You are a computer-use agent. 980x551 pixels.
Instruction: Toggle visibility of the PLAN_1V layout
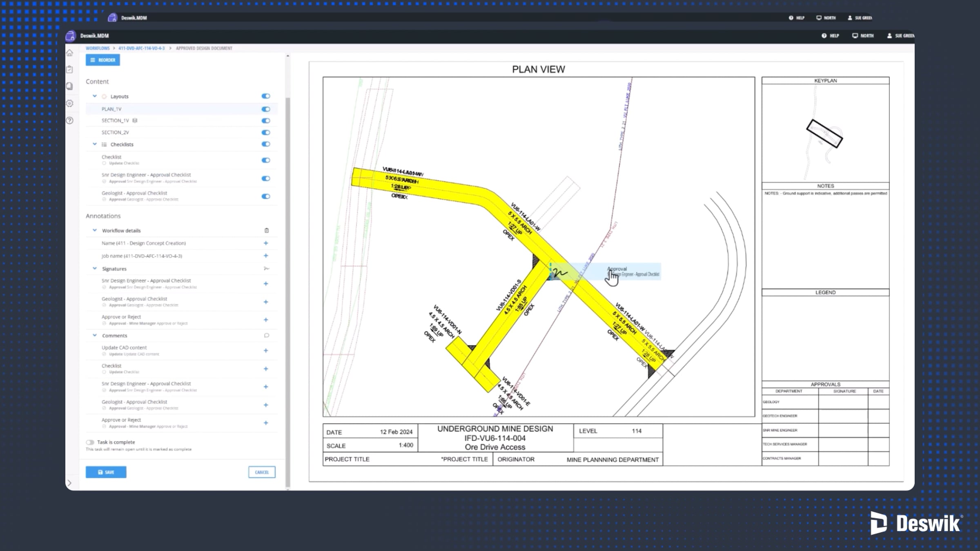tap(265, 109)
